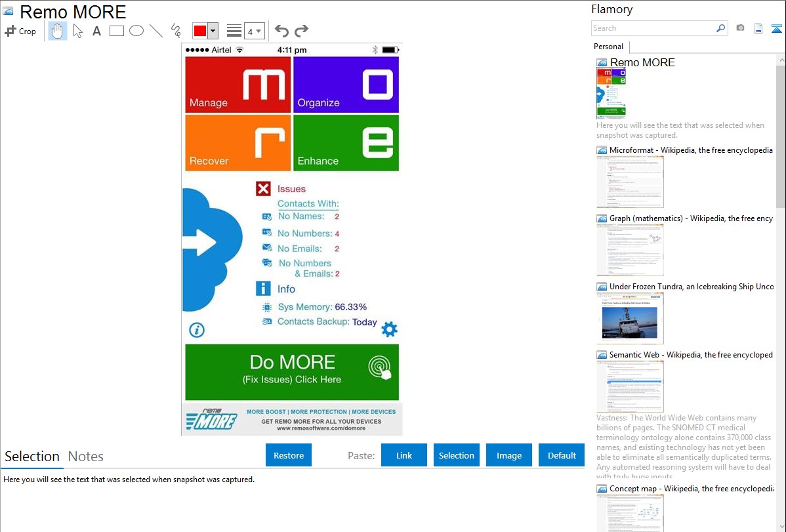This screenshot has height=532, width=786.
Task: Click the circled i information icon
Action: click(197, 330)
